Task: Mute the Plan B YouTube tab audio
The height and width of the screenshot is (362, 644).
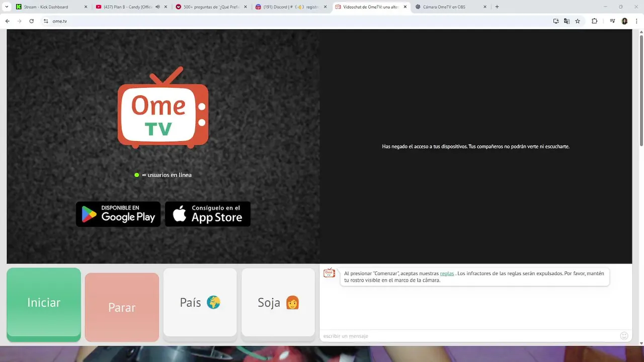Action: click(157, 7)
